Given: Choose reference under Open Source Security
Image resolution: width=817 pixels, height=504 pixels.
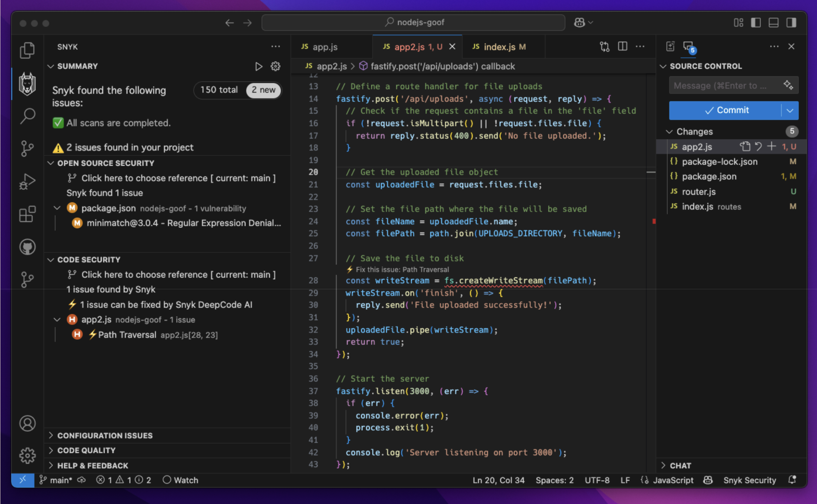Looking at the screenshot, I should pyautogui.click(x=179, y=178).
